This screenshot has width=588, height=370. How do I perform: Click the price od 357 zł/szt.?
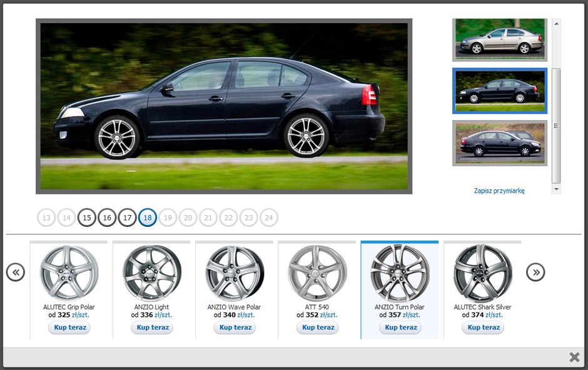(x=400, y=315)
